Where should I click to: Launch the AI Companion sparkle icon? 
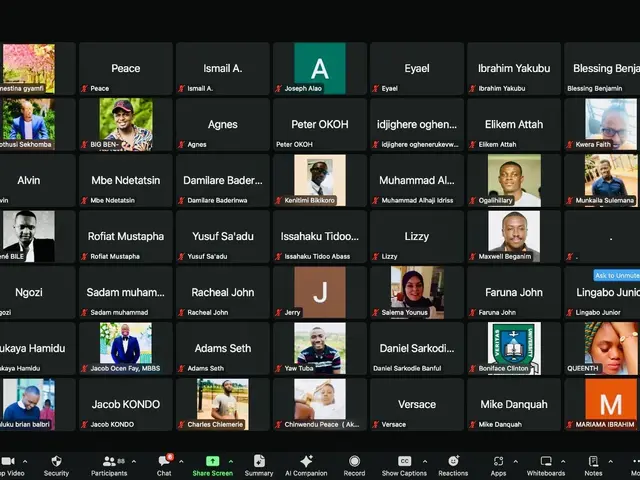[x=306, y=461]
